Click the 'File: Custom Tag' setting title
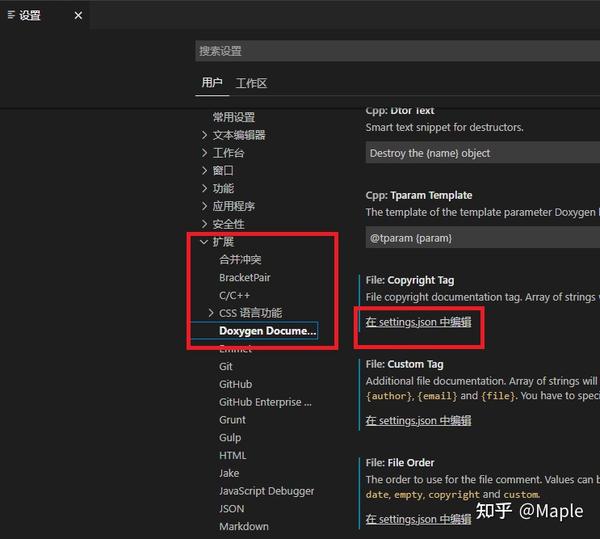 pyautogui.click(x=404, y=364)
